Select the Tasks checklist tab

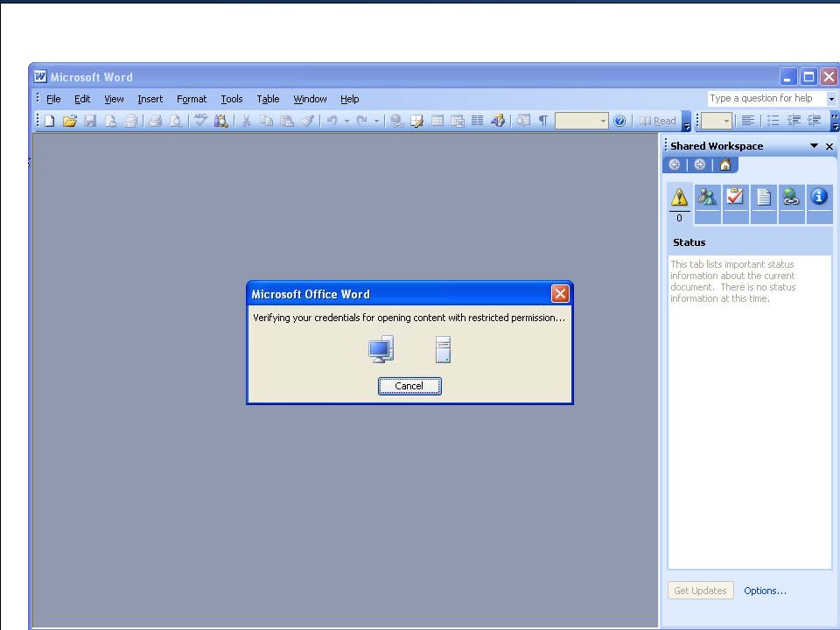pos(736,204)
